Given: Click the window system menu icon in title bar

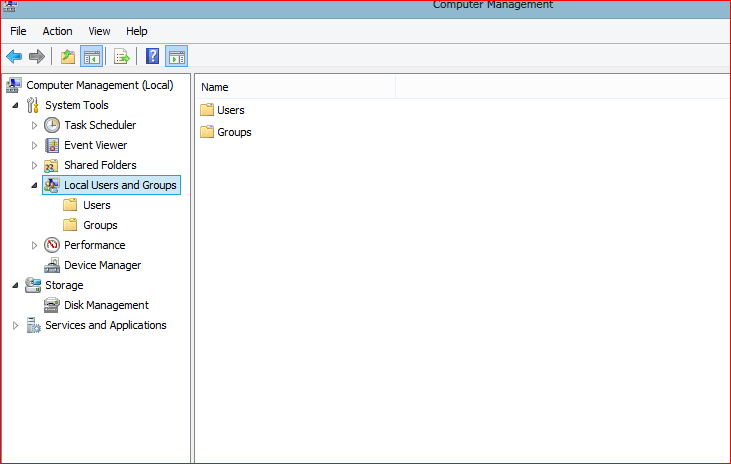Looking at the screenshot, I should point(10,6).
